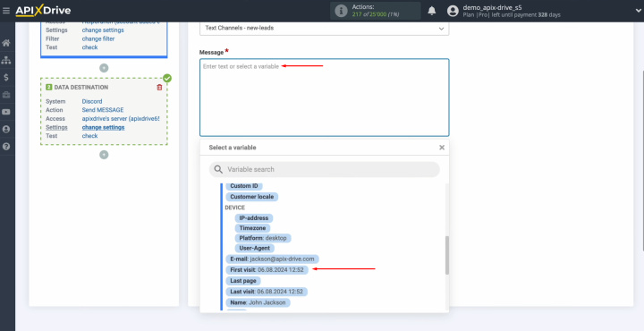Click the DEVICE group heading
This screenshot has height=331, width=644.
(x=234, y=208)
